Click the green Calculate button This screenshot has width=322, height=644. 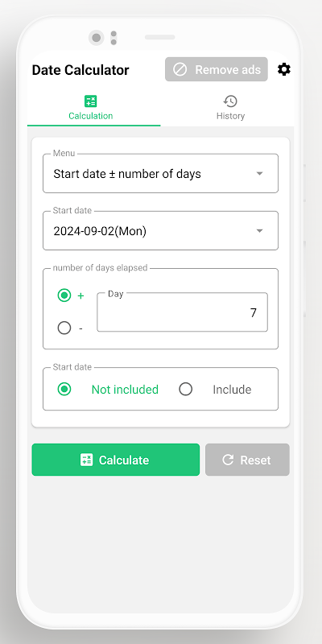116,460
